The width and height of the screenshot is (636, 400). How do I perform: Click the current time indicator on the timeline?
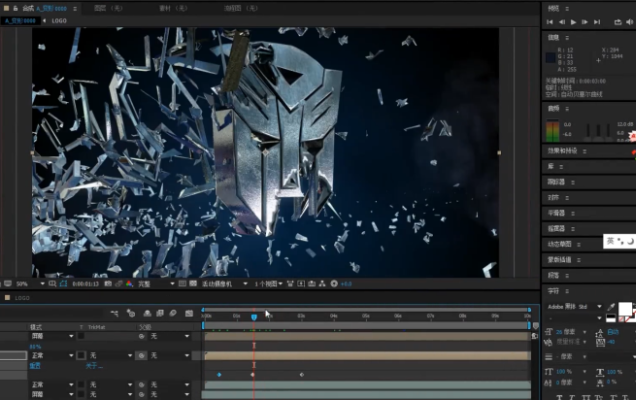(254, 316)
